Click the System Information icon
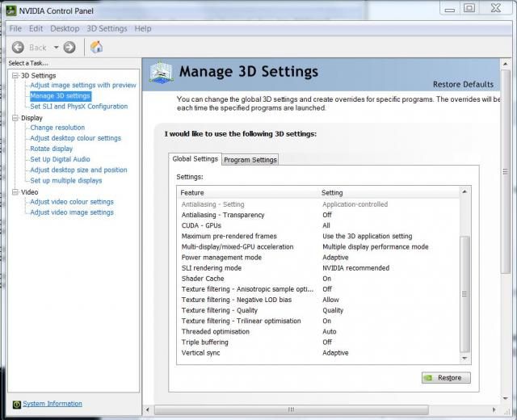The height and width of the screenshot is (420, 517). click(16, 404)
